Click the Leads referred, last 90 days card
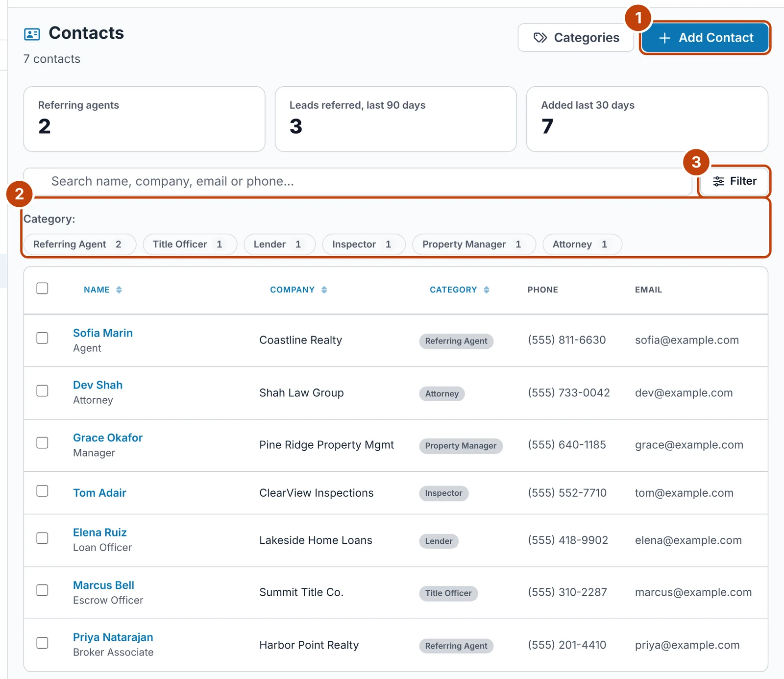 pos(396,120)
